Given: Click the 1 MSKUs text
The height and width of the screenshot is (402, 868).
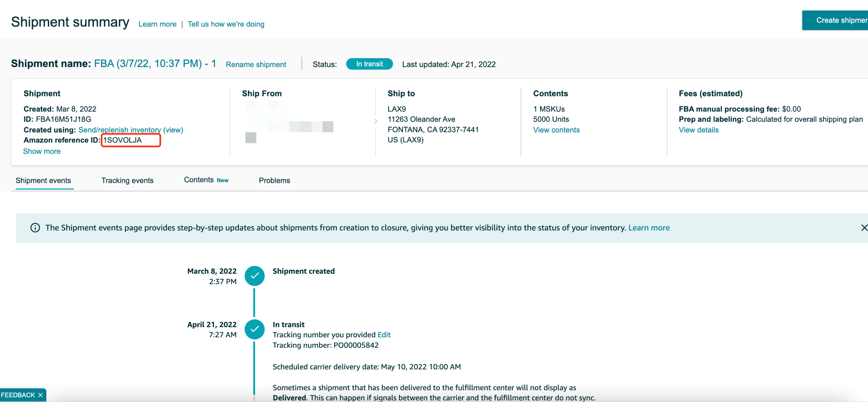Looking at the screenshot, I should pos(549,109).
